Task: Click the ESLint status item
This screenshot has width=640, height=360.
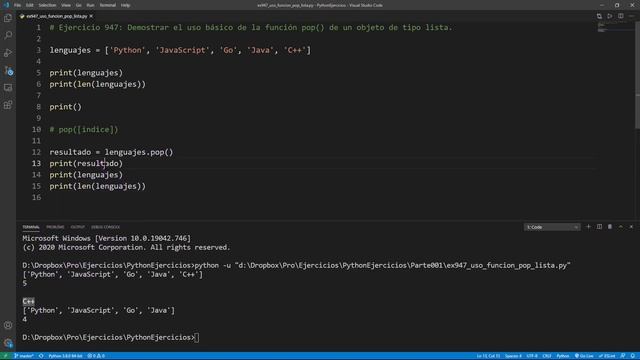Action: tap(607, 356)
